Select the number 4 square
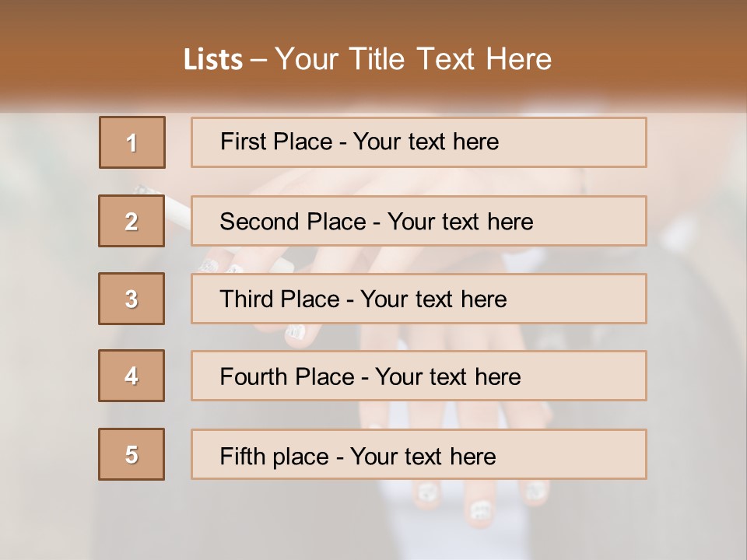Viewport: 747px width, 560px height. point(132,376)
